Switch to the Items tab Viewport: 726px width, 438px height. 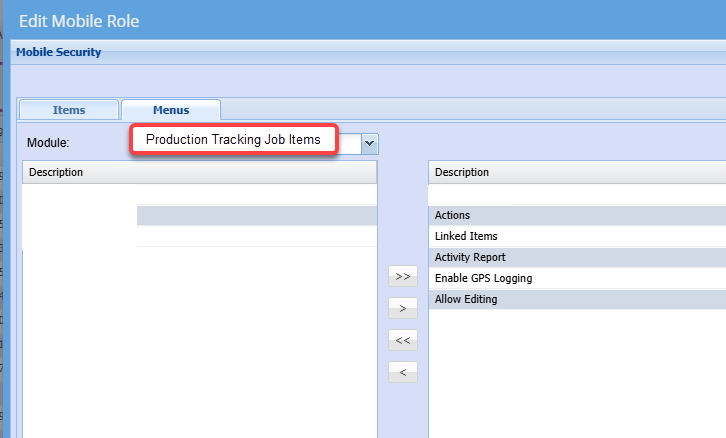point(69,110)
